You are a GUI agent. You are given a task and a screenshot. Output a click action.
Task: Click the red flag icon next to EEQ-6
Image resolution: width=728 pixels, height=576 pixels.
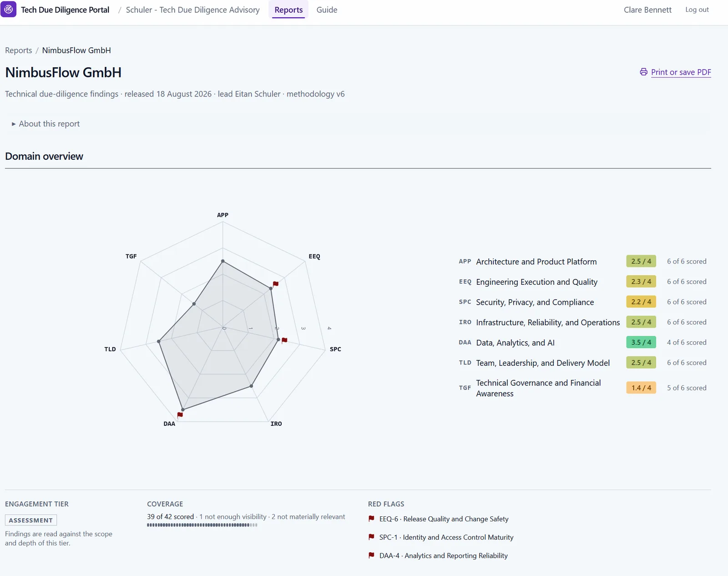tap(371, 519)
